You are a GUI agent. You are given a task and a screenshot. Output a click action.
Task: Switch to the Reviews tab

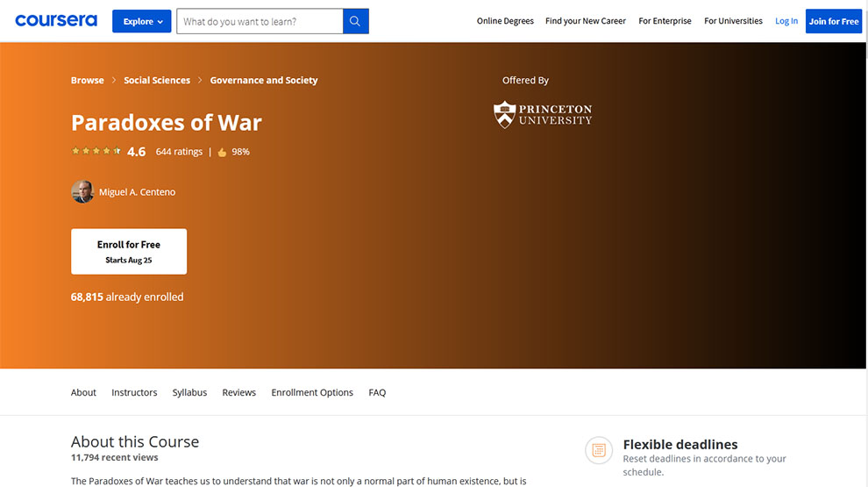tap(238, 392)
